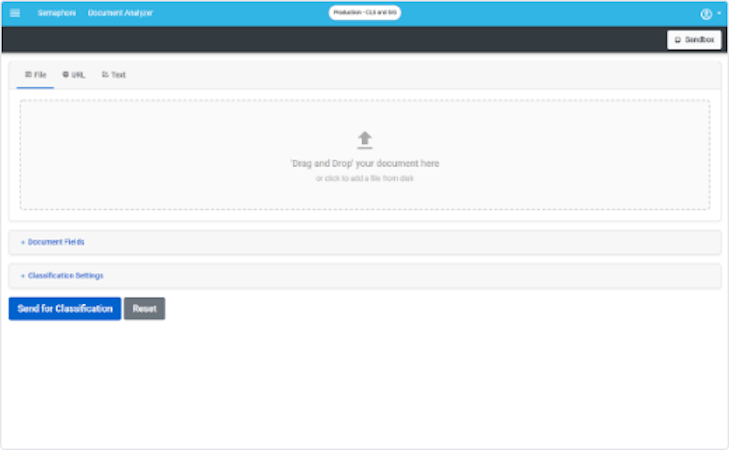Click the user account icon
The width and height of the screenshot is (729, 450).
point(706,14)
